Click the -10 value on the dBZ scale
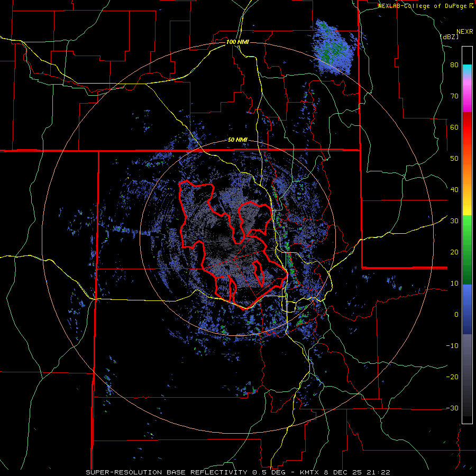This screenshot has width=476, height=476. coord(452,346)
